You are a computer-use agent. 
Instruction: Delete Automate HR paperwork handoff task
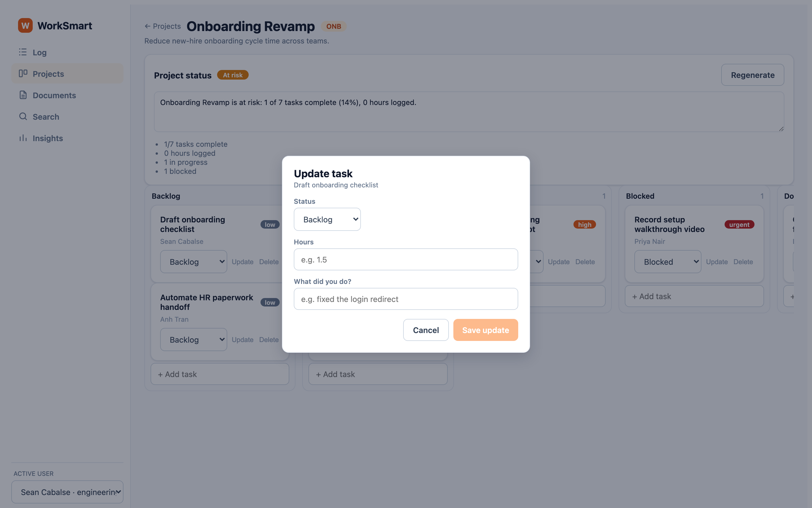[x=269, y=340]
